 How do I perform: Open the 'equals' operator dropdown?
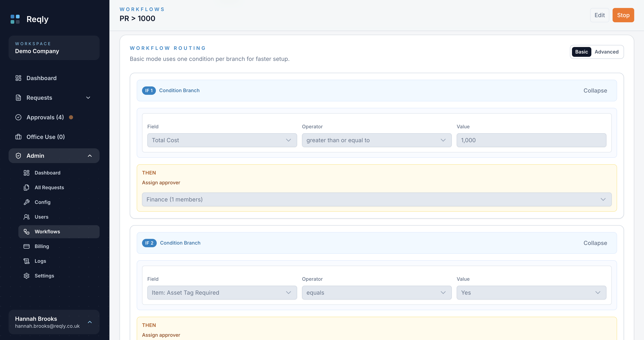[377, 293]
